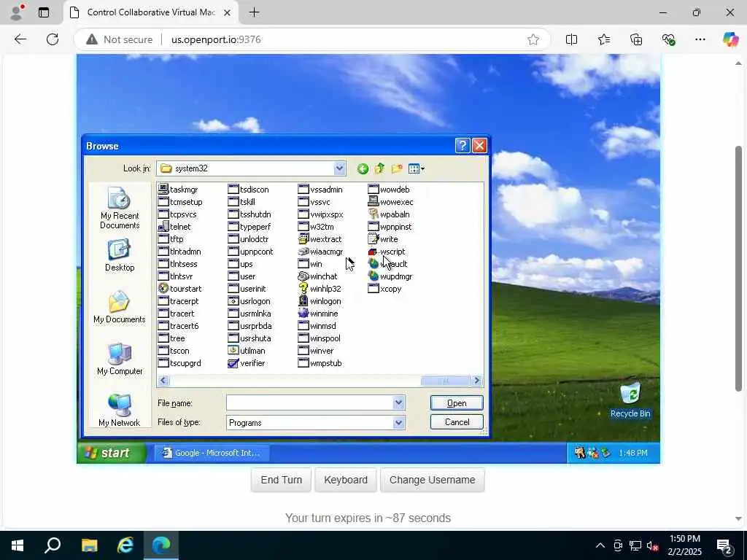
Task: Expand the File name dropdown arrow
Action: click(x=399, y=402)
